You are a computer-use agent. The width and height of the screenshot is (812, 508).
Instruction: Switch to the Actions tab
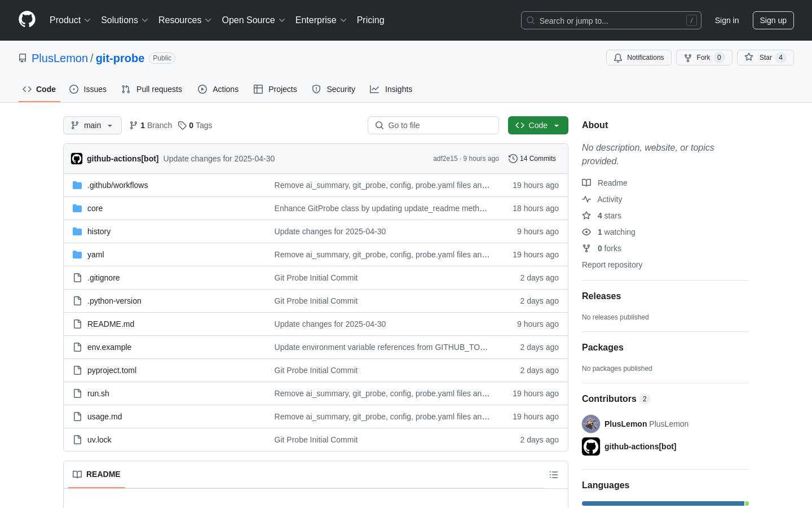pos(218,89)
